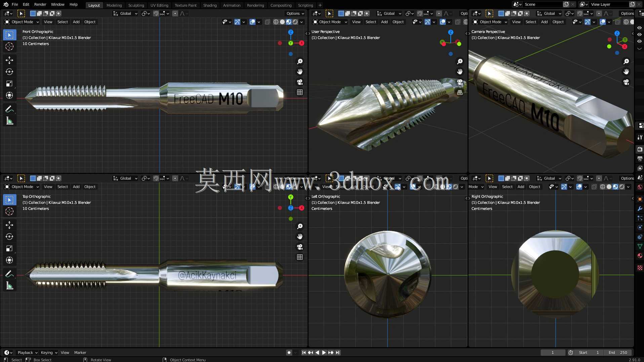Play animation forward in timeline
The height and width of the screenshot is (362, 644).
click(324, 353)
